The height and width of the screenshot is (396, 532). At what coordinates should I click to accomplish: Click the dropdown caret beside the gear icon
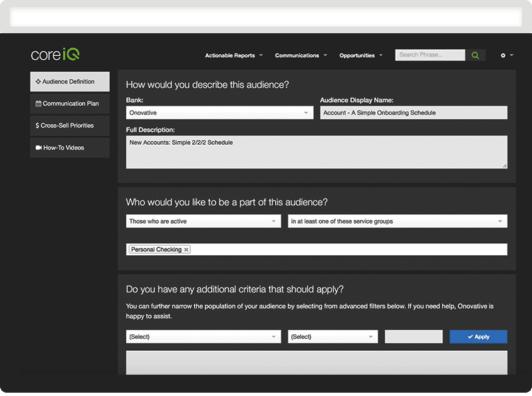pyautogui.click(x=511, y=55)
